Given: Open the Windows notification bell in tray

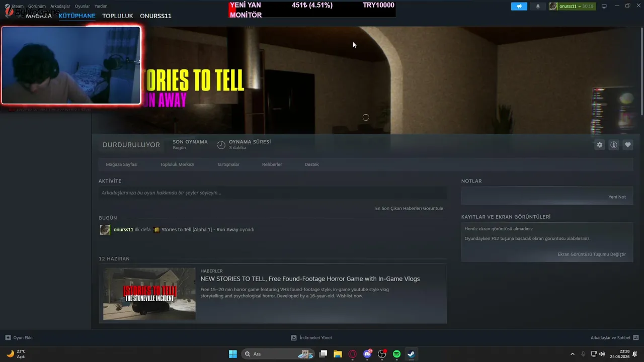Looking at the screenshot, I should [635, 354].
